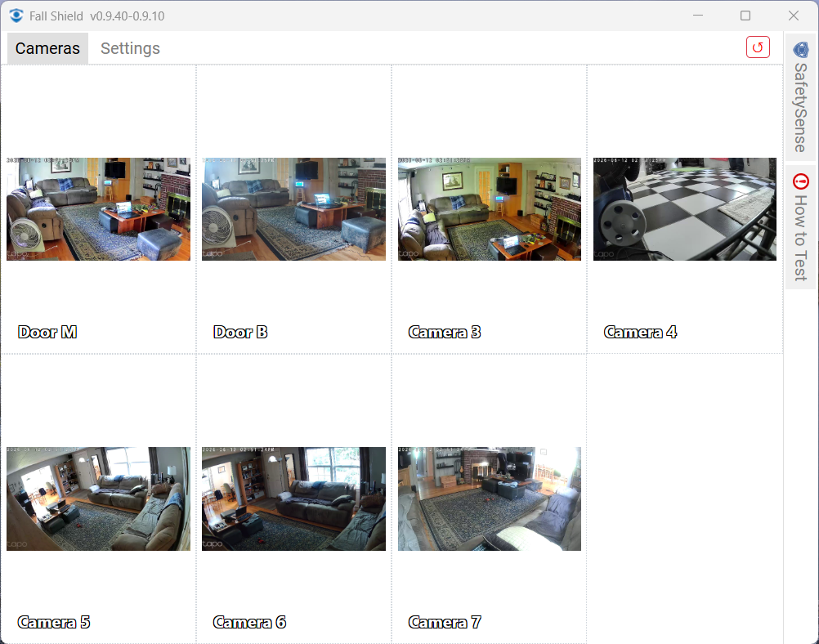Open the Camera 5 feed thumbnail
Screen dimensions: 819x644
click(x=98, y=499)
